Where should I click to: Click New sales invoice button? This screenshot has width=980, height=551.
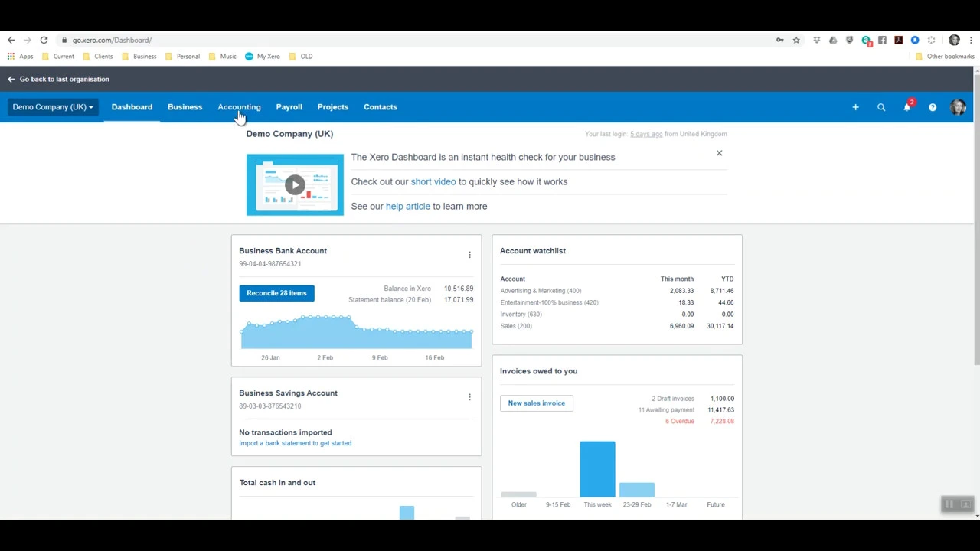536,403
